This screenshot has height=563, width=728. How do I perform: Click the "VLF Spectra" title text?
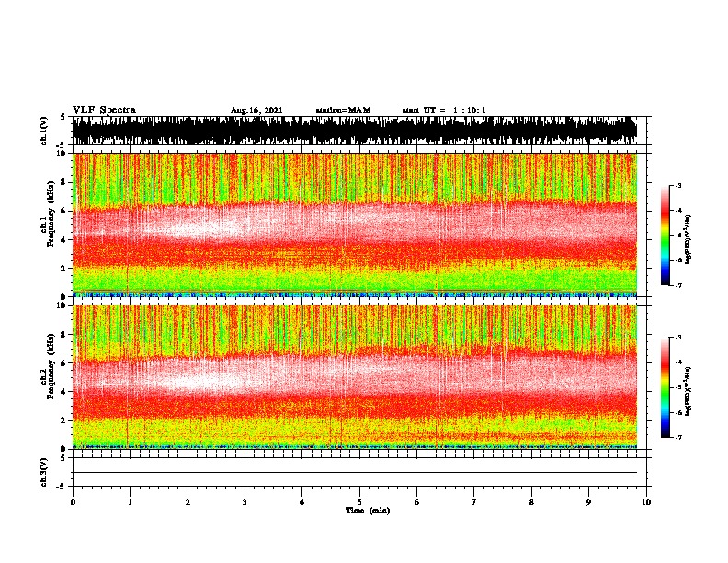(104, 110)
